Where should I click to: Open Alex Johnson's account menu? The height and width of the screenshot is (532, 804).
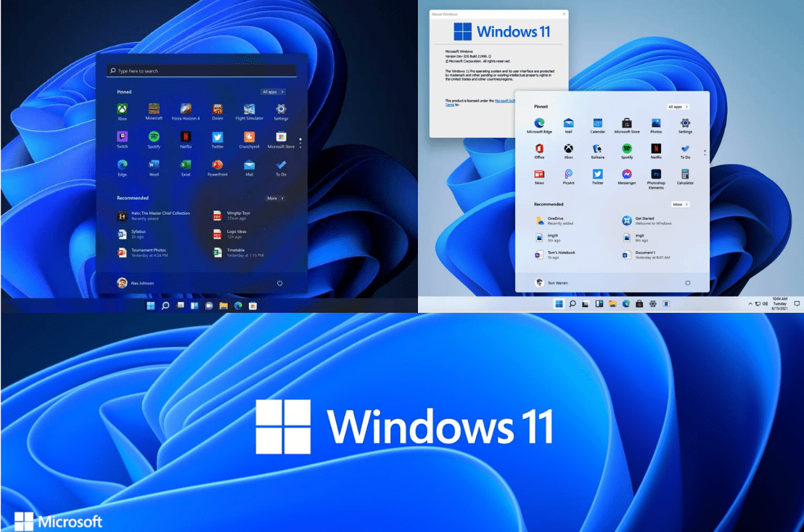(x=136, y=282)
